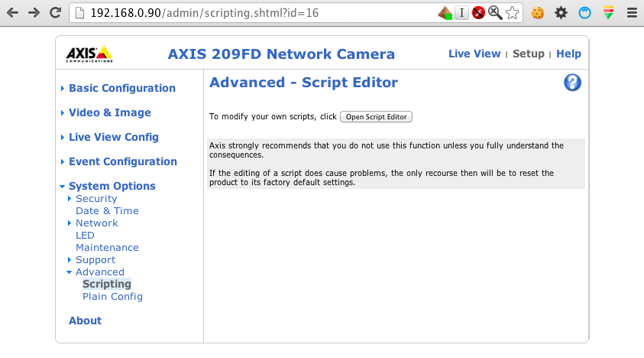Open Video & Image menu
644x358 pixels.
(x=110, y=112)
